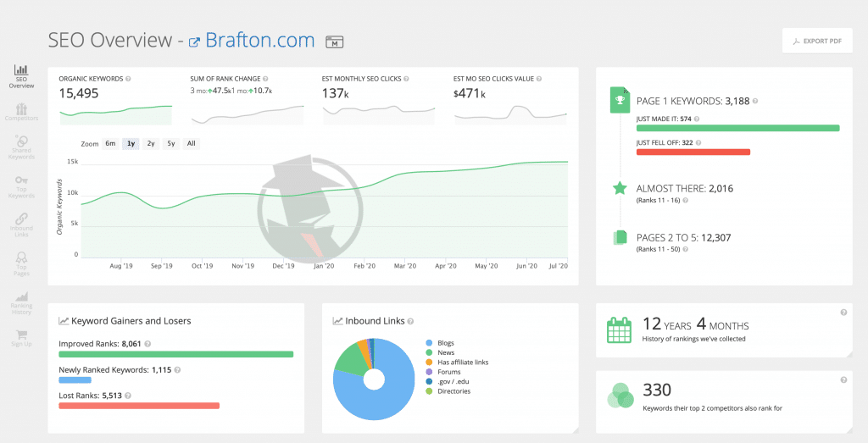Set chart zoom to 2y
The height and width of the screenshot is (443, 868).
151,143
